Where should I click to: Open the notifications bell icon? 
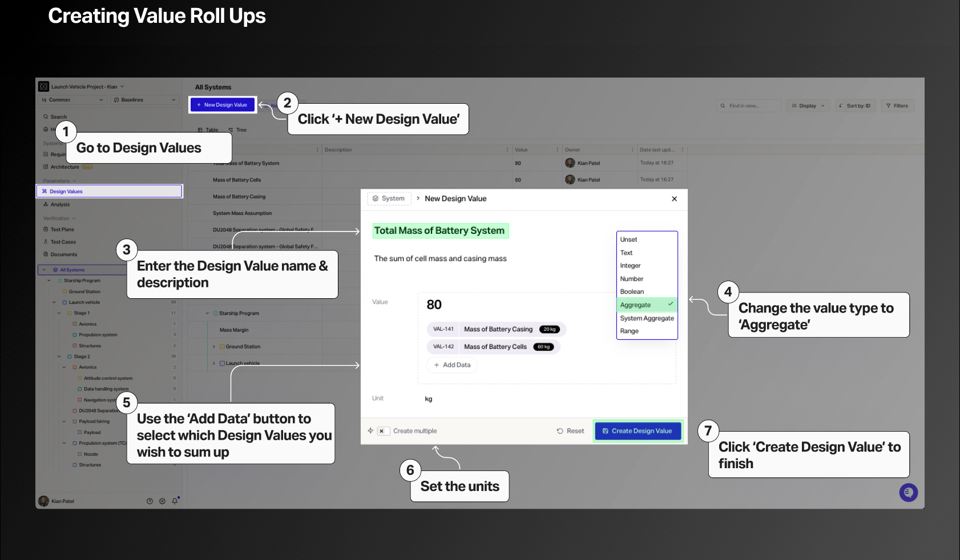[x=175, y=501]
